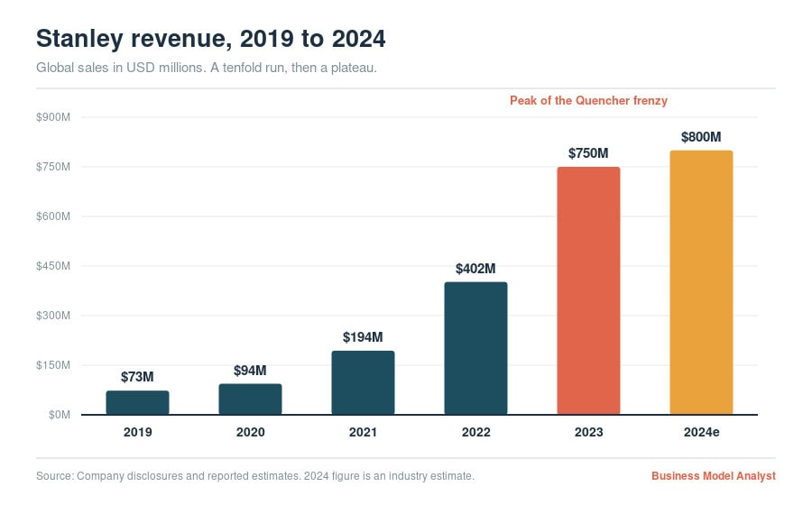This screenshot has width=812, height=505.
Task: Click the '$0M' y-axis tick label
Action: coord(60,415)
